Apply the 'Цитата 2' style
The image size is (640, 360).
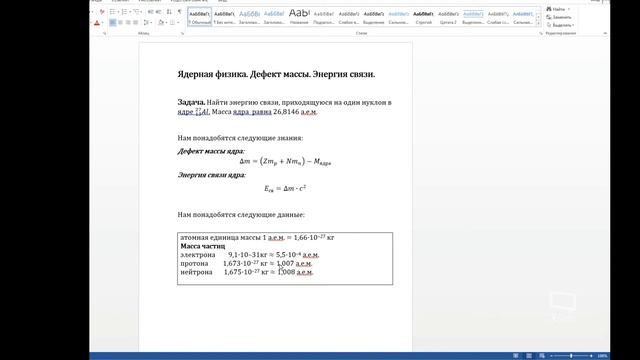[448, 17]
